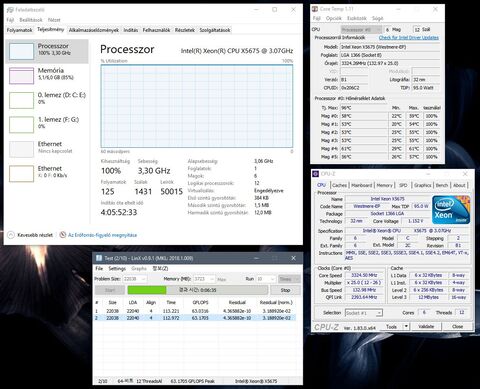Open the Erőforrás-figyelő megnyitása link
Screen dimensions: 480x389
click(102, 235)
